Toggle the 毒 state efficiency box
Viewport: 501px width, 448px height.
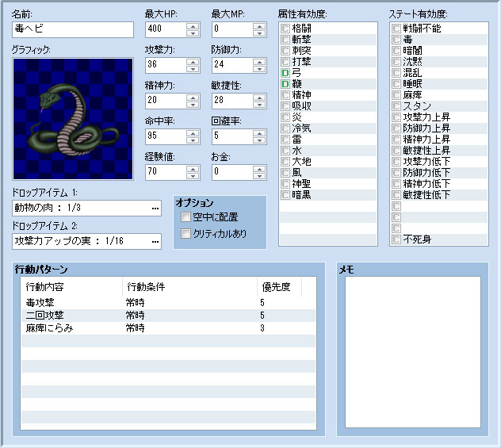point(397,39)
